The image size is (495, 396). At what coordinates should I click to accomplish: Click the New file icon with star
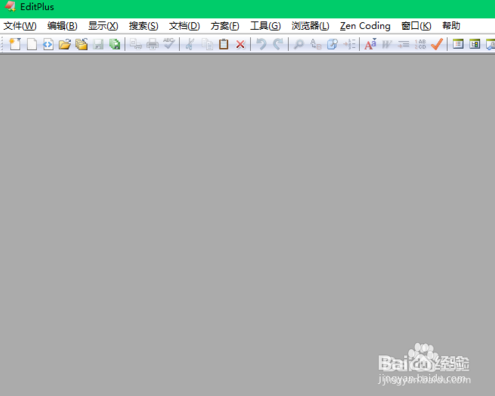pos(15,44)
